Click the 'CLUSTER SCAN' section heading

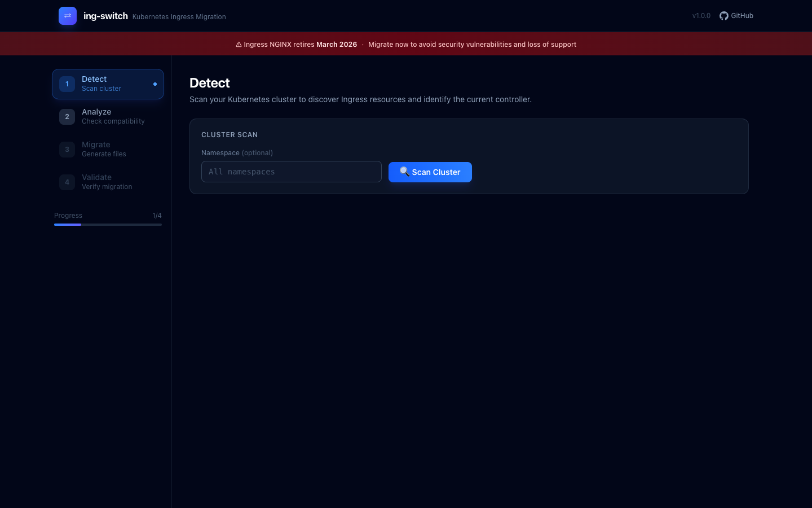tap(230, 135)
